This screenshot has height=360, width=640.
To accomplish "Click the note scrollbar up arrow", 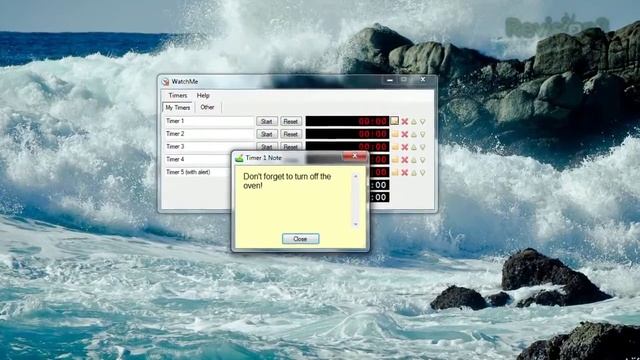I will (356, 176).
